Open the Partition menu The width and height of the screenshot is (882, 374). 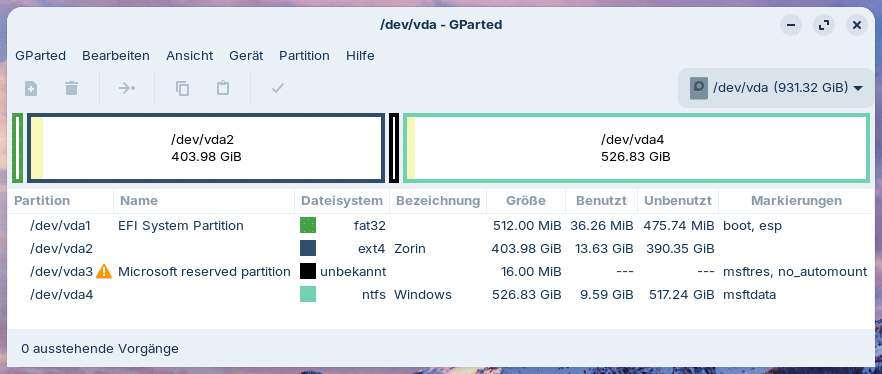click(x=304, y=56)
